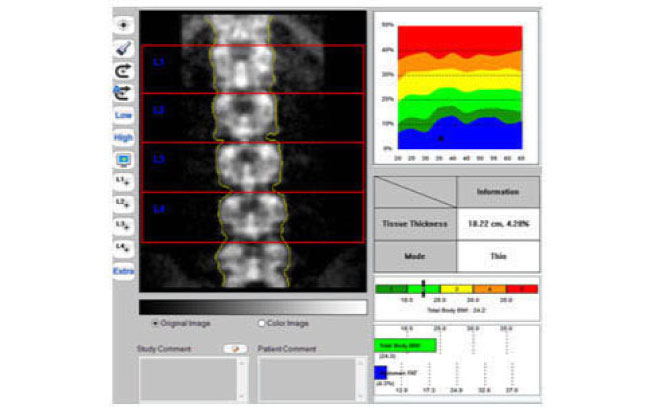Screen dimensions: 651x407
Task: Click the Total Body BMI 24.2 text
Action: [456, 310]
